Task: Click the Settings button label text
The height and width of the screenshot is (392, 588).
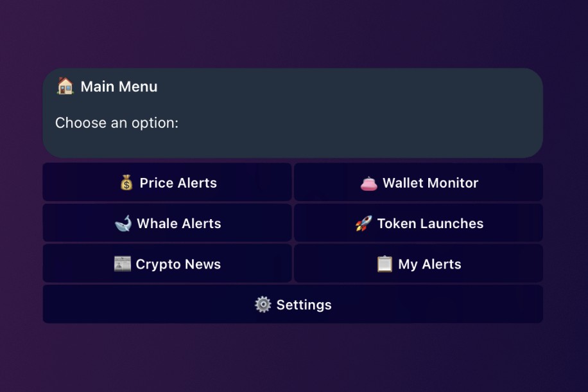Action: pos(304,305)
